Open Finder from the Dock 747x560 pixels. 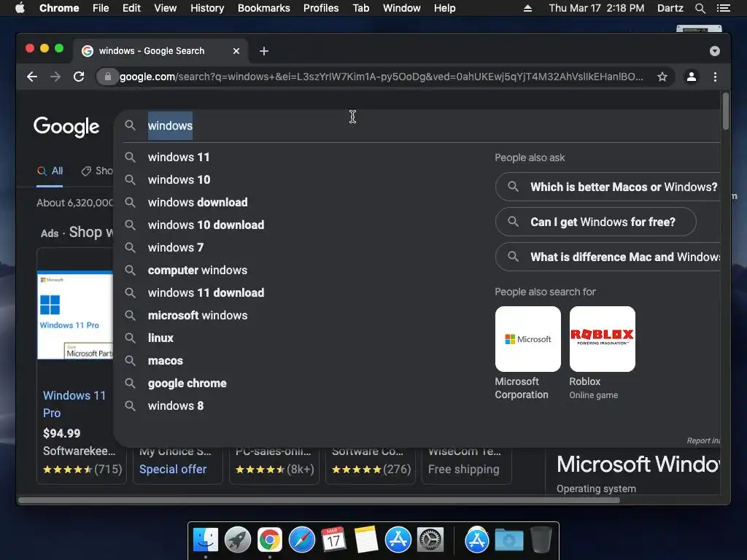(x=206, y=540)
